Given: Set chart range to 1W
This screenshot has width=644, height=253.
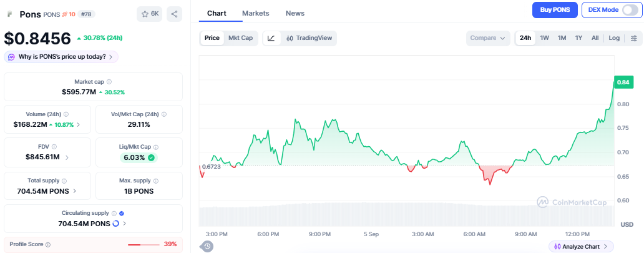Looking at the screenshot, I should (545, 38).
